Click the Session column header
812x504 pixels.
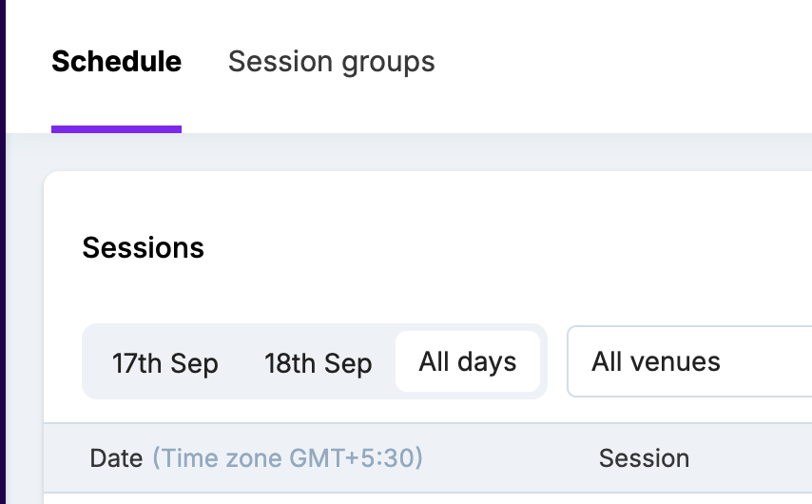pyautogui.click(x=644, y=458)
